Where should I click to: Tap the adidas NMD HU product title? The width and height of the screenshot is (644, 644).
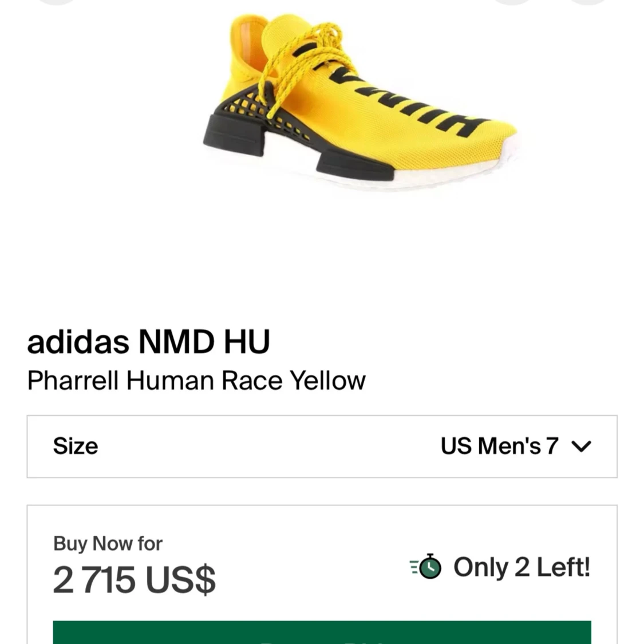(148, 342)
